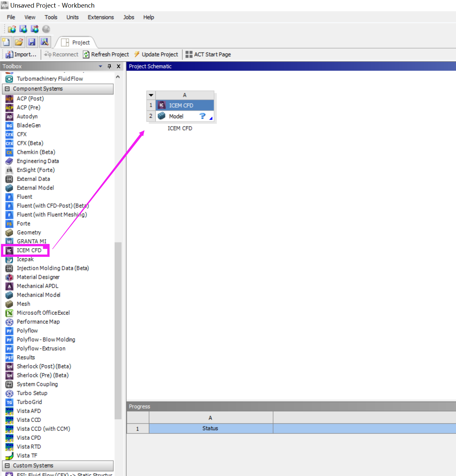The height and width of the screenshot is (476, 456).
Task: Select the ICEM CFD cell in system A
Action: (185, 105)
